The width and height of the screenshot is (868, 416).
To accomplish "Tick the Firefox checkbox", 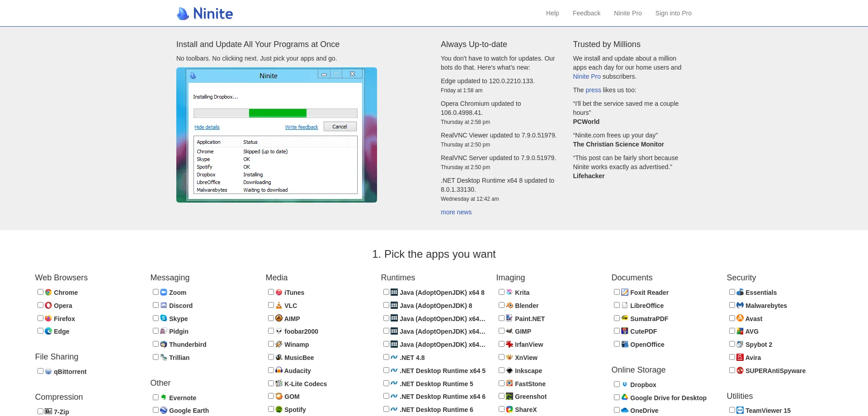I will coord(40,318).
